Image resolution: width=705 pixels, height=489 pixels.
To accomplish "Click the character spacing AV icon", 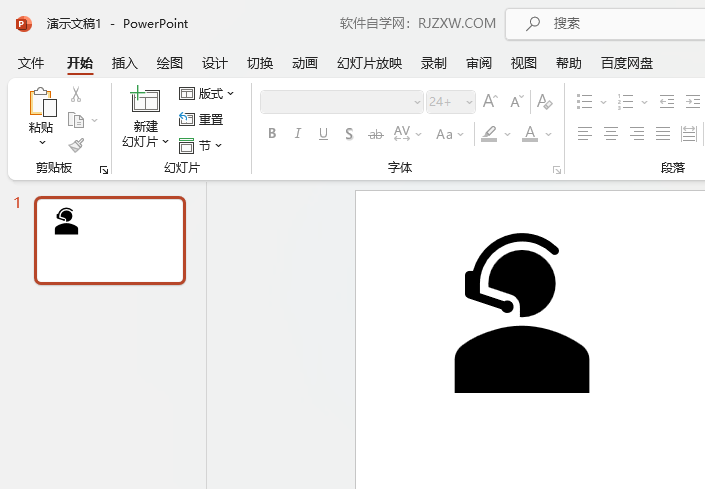I will pyautogui.click(x=402, y=133).
